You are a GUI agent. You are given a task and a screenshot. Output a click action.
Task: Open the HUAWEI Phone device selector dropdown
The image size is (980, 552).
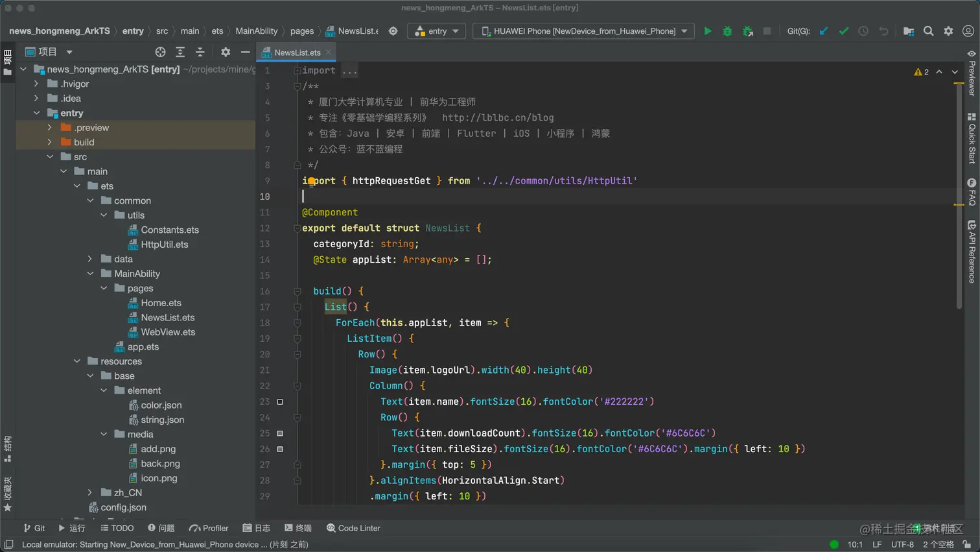coord(583,31)
